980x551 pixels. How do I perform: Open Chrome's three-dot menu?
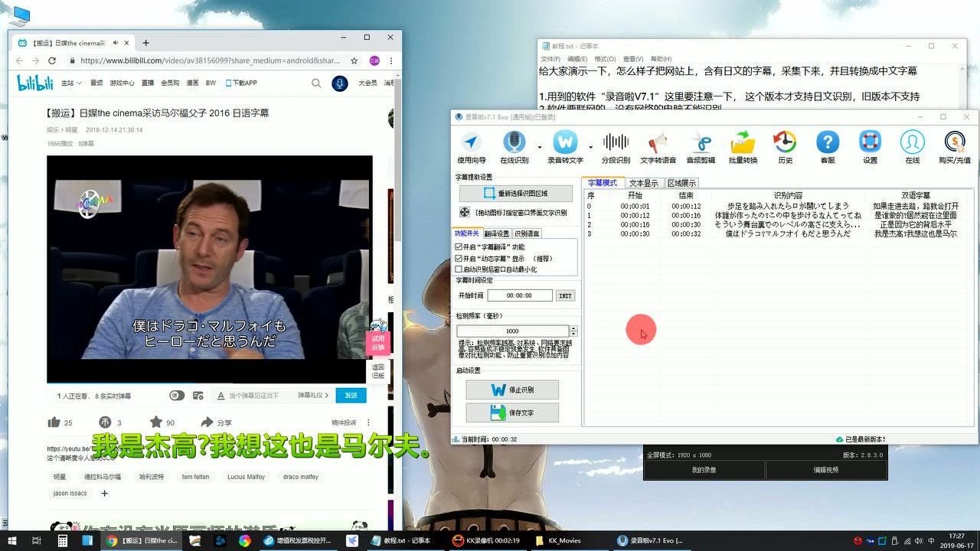(x=392, y=60)
